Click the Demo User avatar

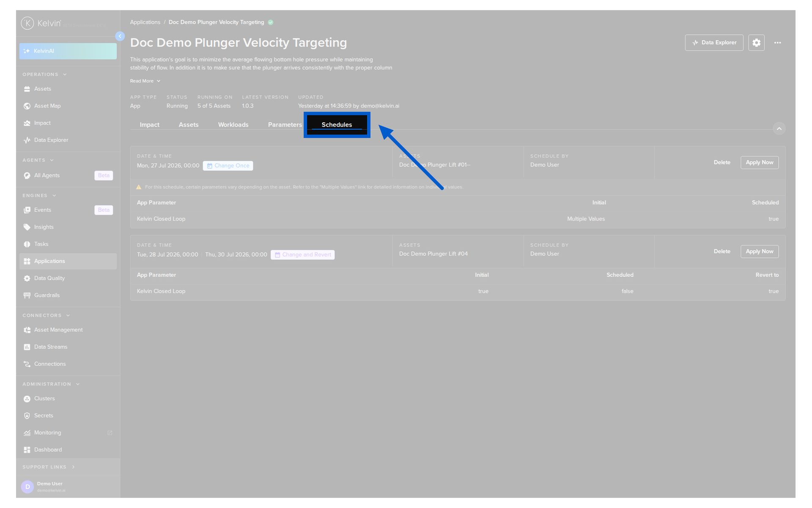[27, 486]
